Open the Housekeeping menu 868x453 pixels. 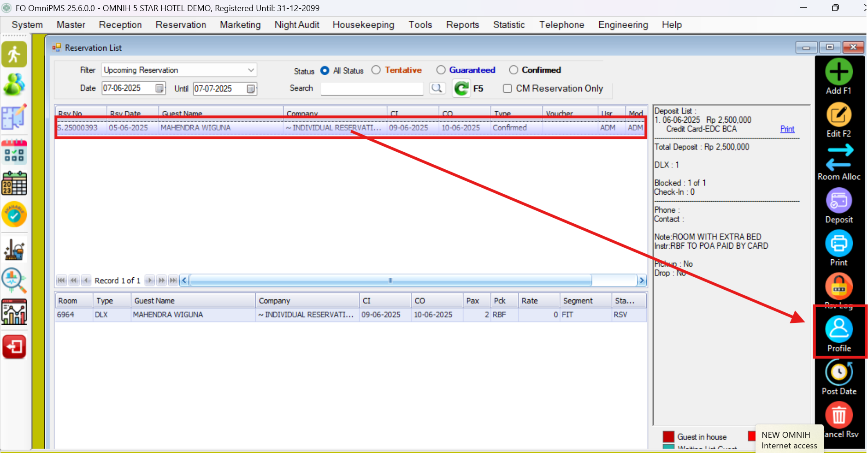[363, 25]
